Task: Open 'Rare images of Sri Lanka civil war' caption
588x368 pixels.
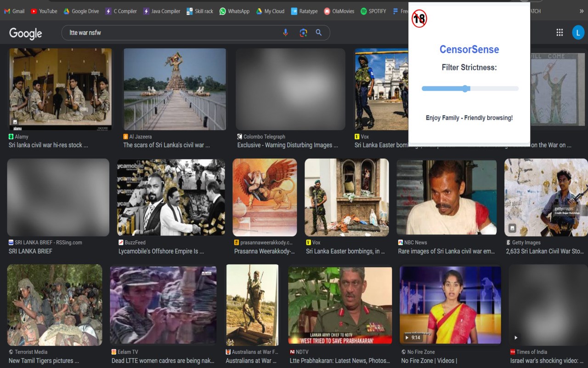Action: 447,251
